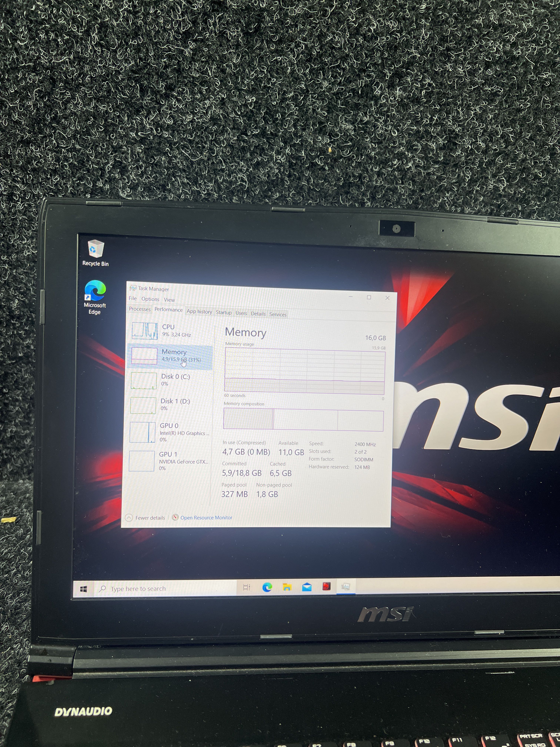The height and width of the screenshot is (747, 560).
Task: Click the red app icon in taskbar
Action: tap(326, 587)
